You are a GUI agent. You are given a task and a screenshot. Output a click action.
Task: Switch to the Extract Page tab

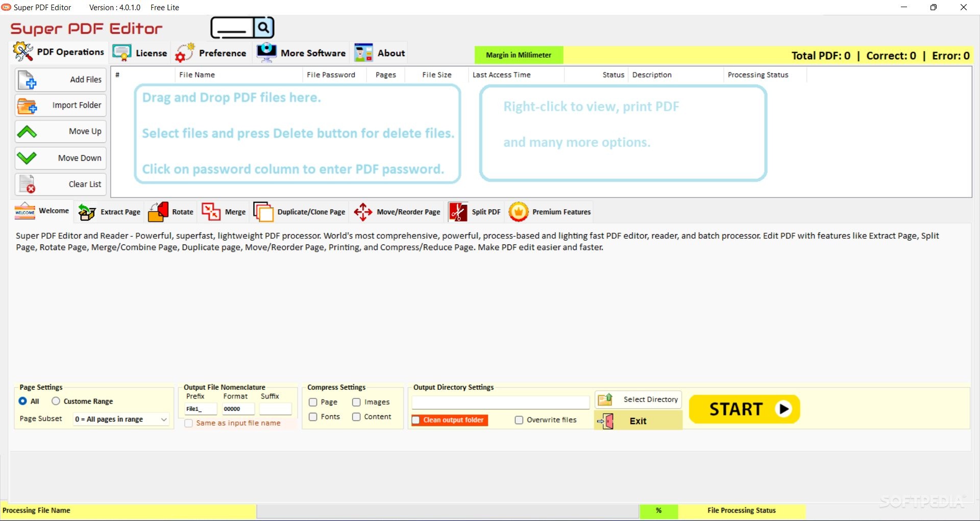(109, 212)
